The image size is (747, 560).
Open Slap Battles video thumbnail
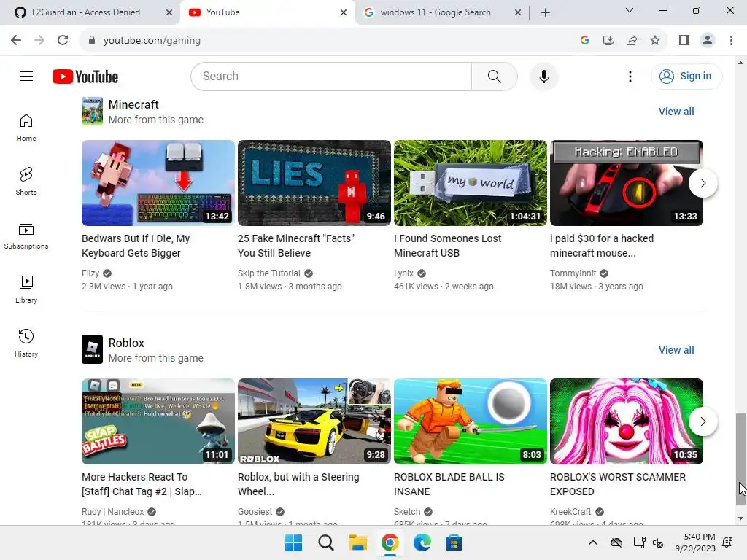158,421
